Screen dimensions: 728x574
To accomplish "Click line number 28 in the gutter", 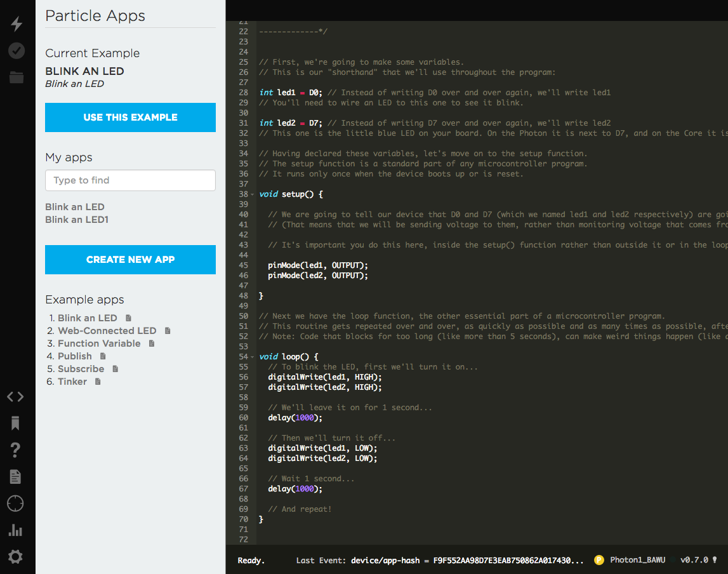I will pyautogui.click(x=243, y=93).
